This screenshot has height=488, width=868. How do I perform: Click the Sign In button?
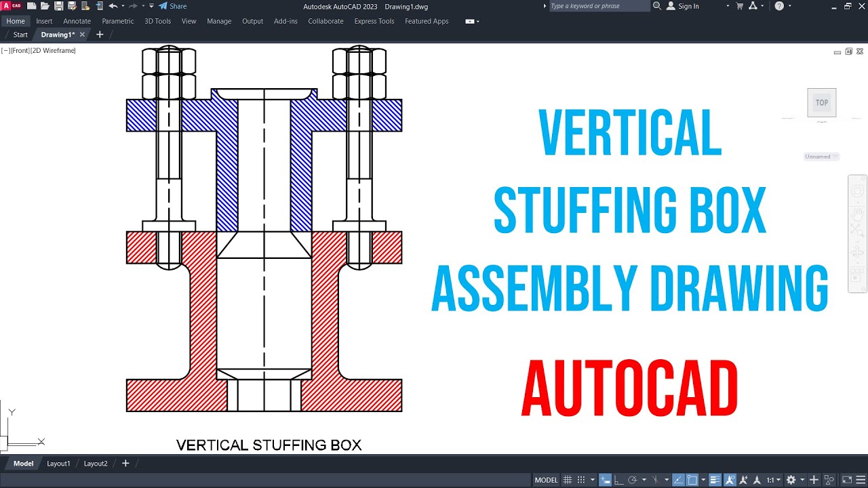click(x=683, y=6)
